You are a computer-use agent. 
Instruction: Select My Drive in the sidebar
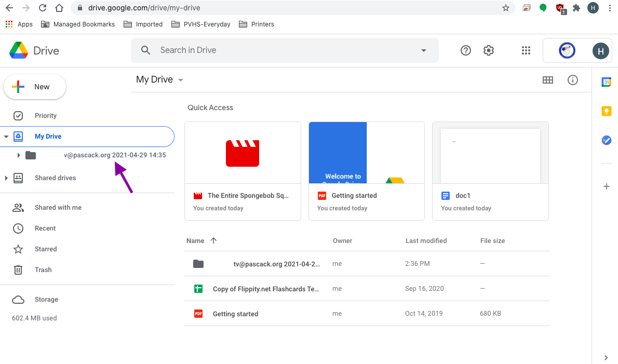[87, 136]
